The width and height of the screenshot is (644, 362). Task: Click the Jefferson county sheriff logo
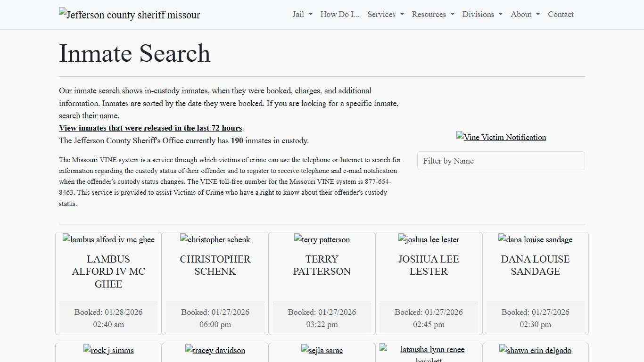pyautogui.click(x=129, y=14)
